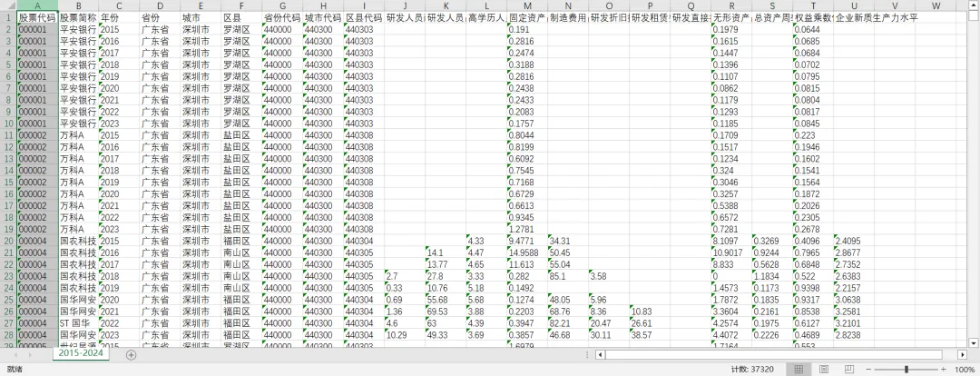Viewport: 980px width, 376px height.
Task: Click the 制造费用 header cell
Action: 567,17
